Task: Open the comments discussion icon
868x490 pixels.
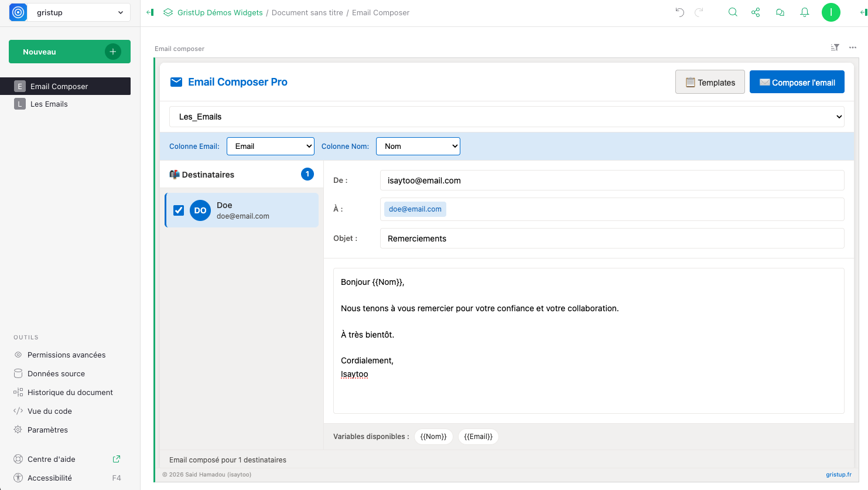Action: pyautogui.click(x=780, y=12)
